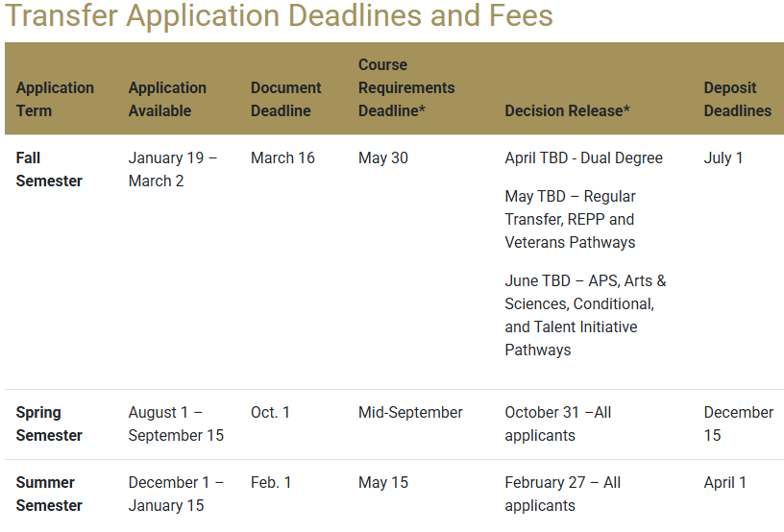
Task: Click the 'Deposit Deadlines' column header
Action: coord(737,99)
